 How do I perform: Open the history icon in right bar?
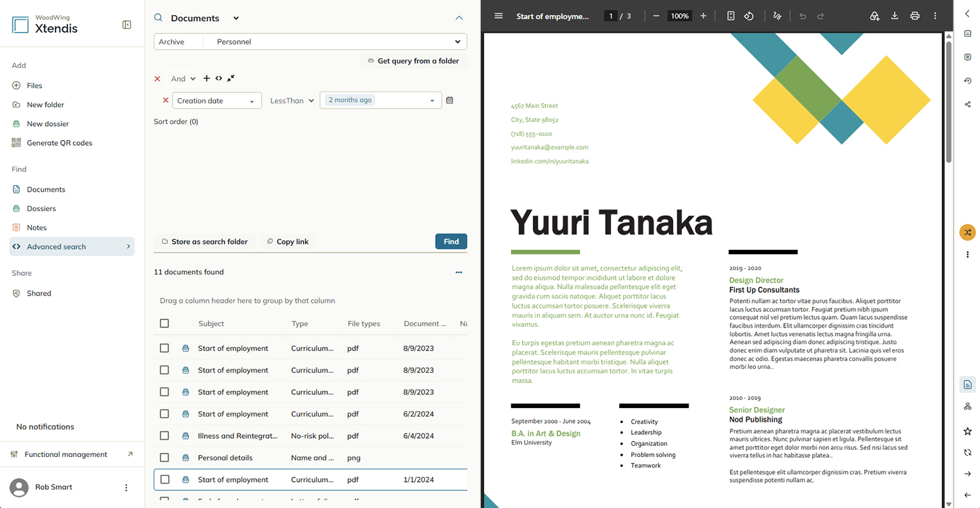pyautogui.click(x=968, y=80)
